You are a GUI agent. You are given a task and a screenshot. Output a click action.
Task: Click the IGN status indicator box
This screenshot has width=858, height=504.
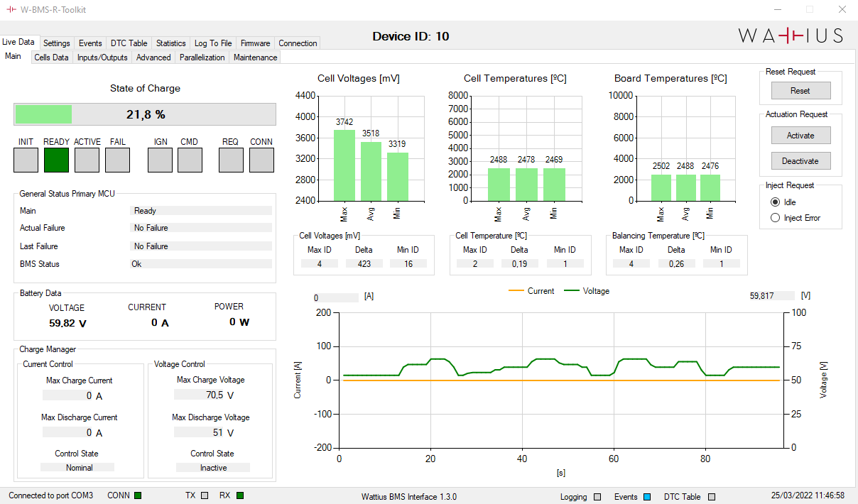[160, 160]
